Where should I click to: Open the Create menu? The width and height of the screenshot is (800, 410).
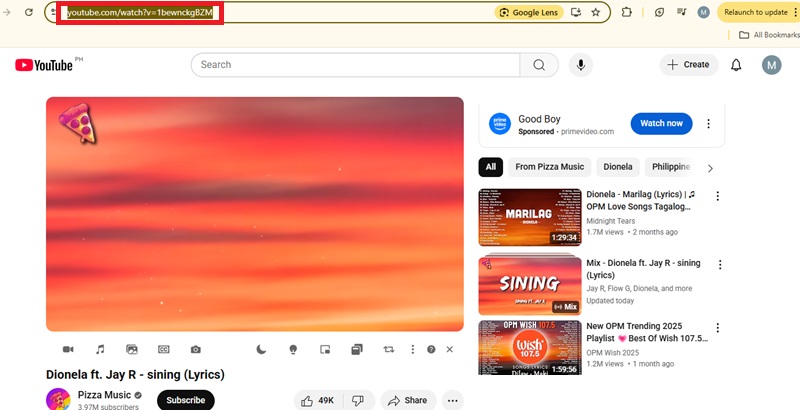[x=689, y=65]
